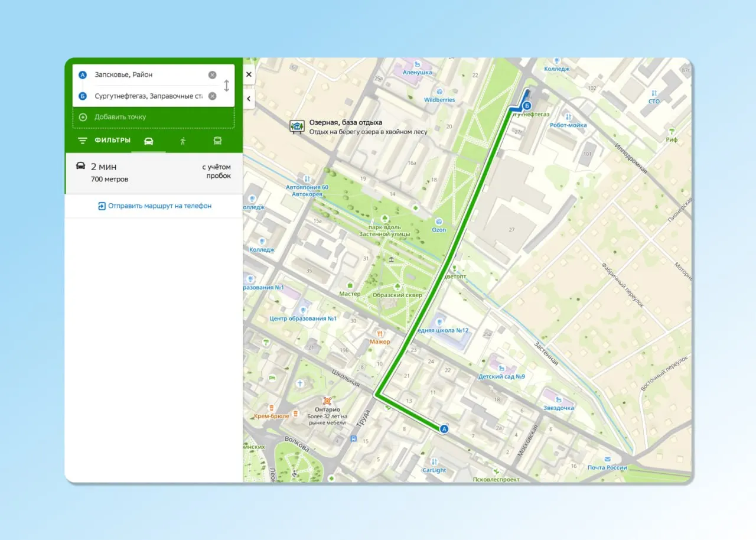Click the Риф map pin
Screen dimensions: 756x540
click(672, 131)
